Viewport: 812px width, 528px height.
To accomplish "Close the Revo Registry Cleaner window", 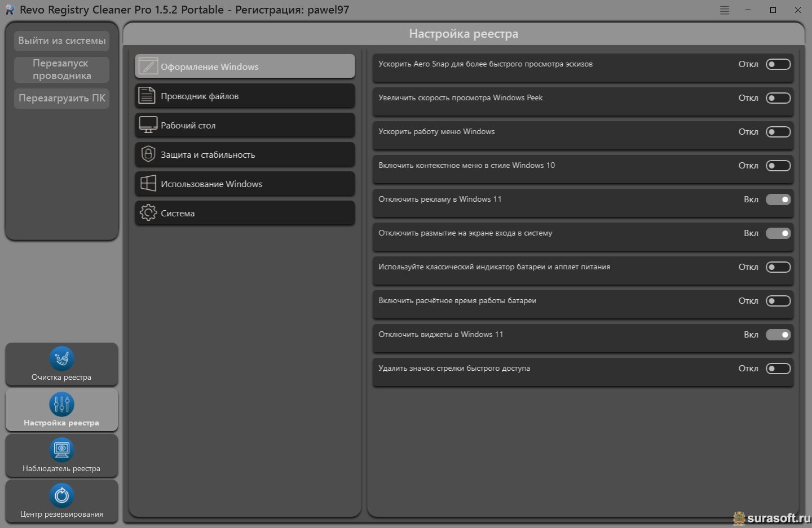I will click(x=798, y=10).
